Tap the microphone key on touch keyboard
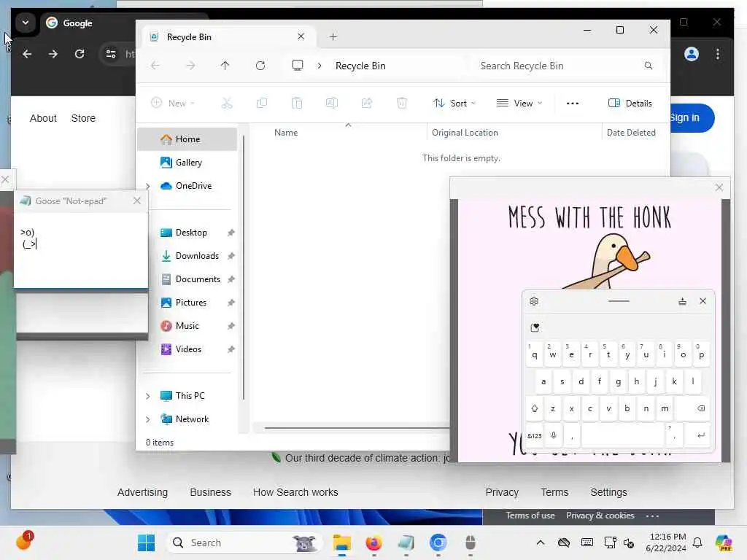The width and height of the screenshot is (747, 560). click(x=553, y=435)
